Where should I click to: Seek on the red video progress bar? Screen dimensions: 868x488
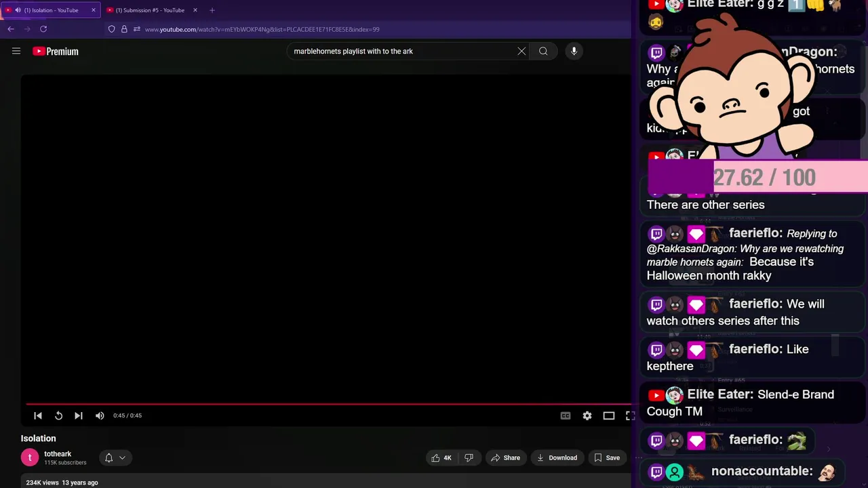(x=329, y=404)
